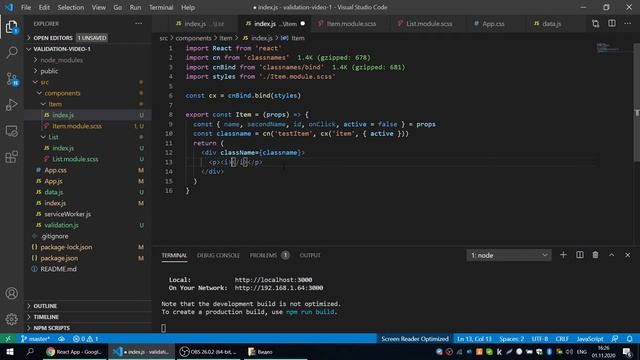Expand the Timeline section
Image resolution: width=640 pixels, height=360 pixels.
point(88,317)
